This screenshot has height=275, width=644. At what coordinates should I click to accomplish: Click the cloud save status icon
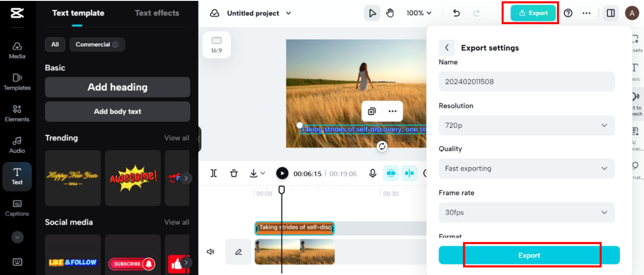click(215, 13)
